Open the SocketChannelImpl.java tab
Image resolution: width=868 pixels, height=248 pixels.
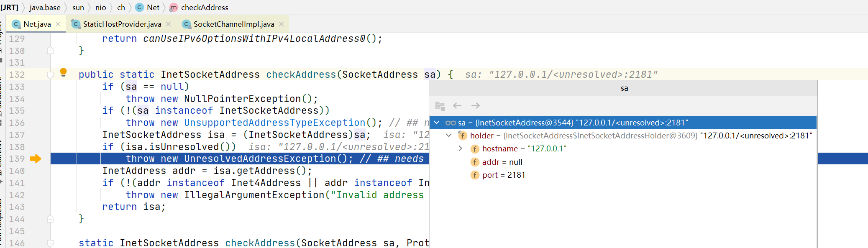tap(234, 24)
